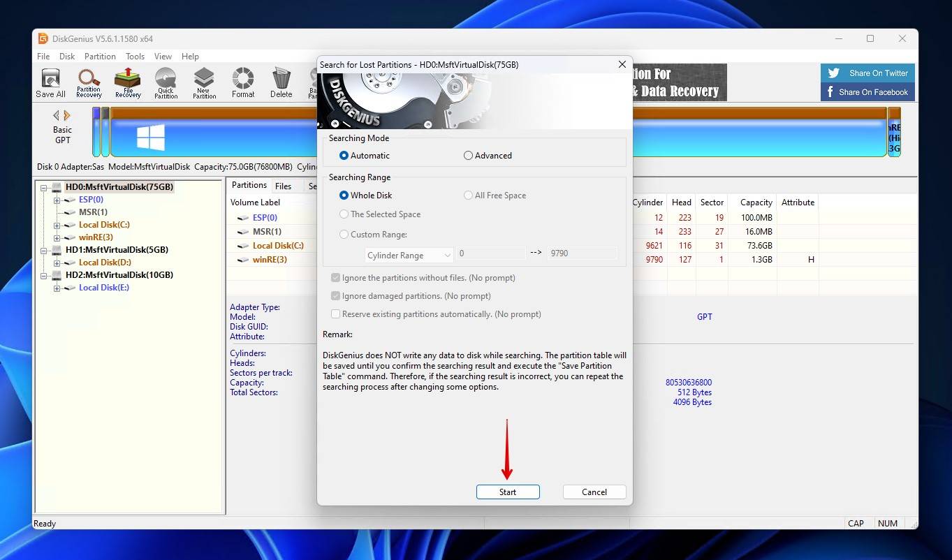Collapse the HD1:MsftVirtualDisk(5GB) node
Screen dimensions: 952x560
tap(44, 250)
